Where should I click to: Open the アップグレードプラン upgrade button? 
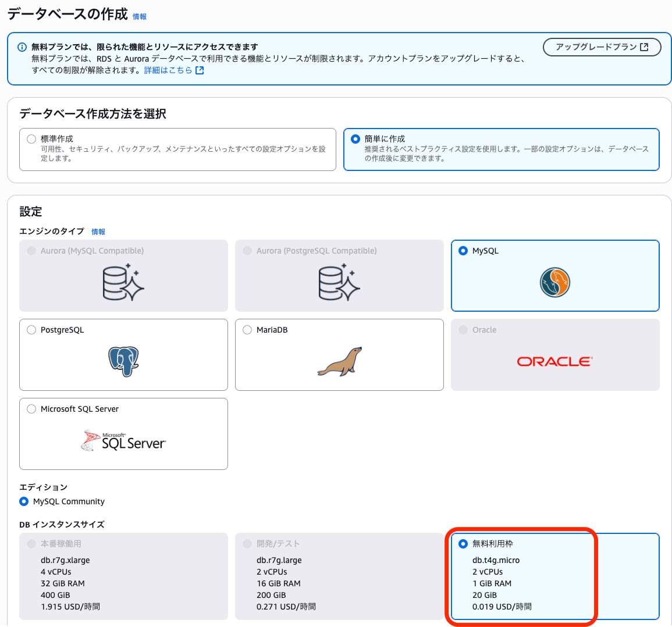[602, 47]
